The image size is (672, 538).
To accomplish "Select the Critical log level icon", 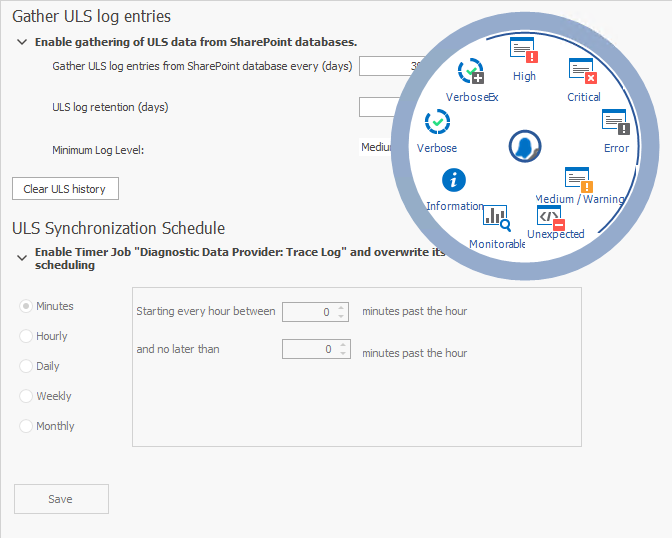I will click(x=583, y=71).
